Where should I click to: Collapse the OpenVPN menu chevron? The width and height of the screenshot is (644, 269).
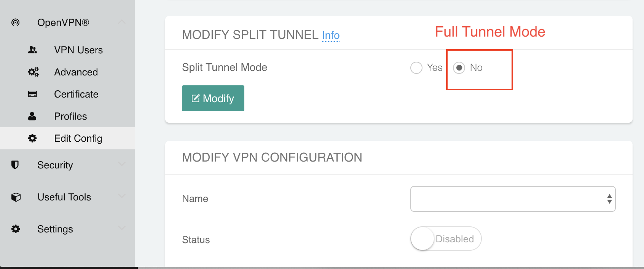(122, 22)
